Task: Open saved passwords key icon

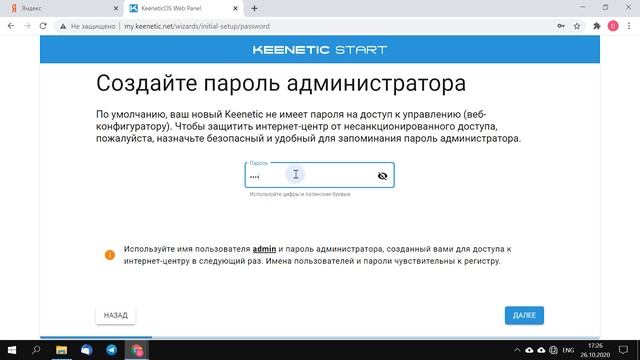Action: pos(561,26)
